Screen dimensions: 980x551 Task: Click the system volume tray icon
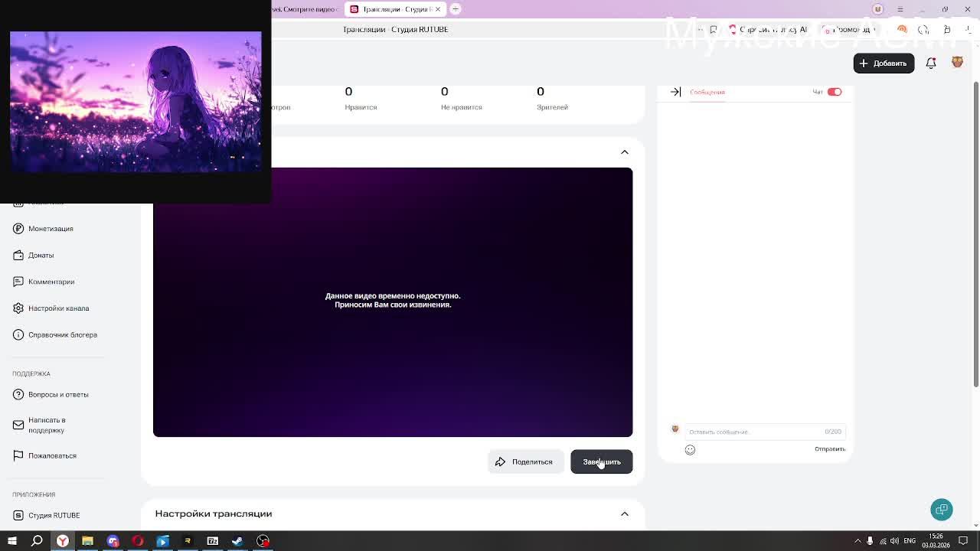(x=894, y=541)
